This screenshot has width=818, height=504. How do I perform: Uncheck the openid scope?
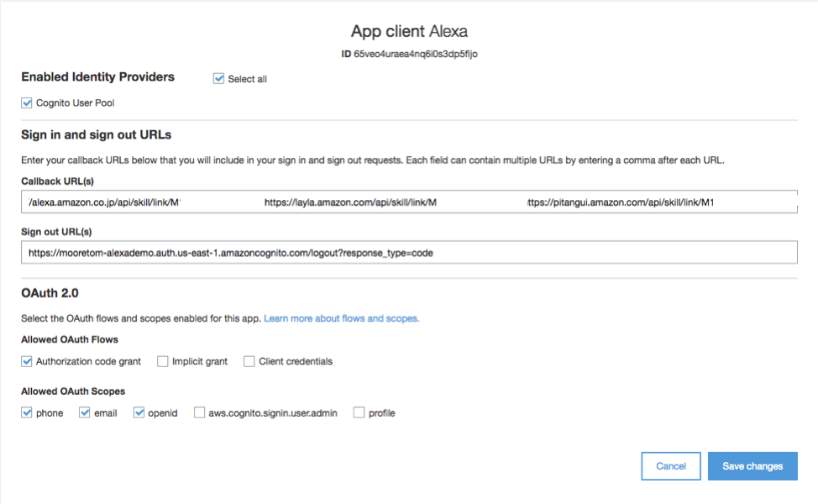[x=139, y=412]
